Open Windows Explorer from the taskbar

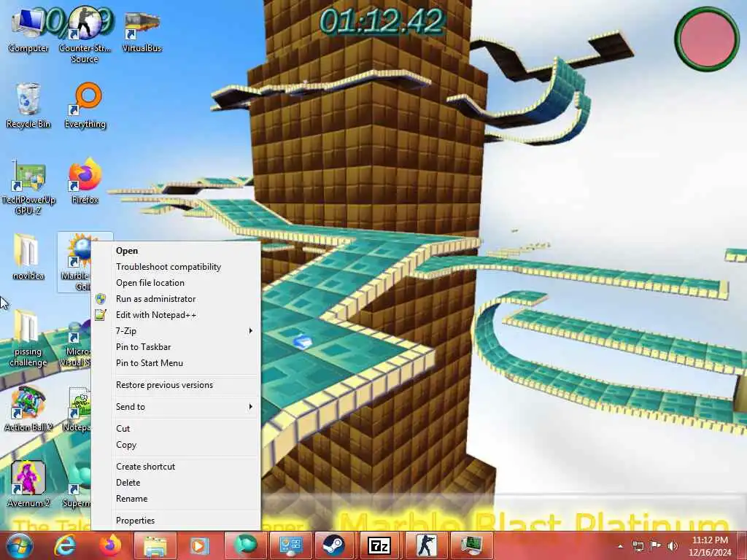[x=155, y=545]
